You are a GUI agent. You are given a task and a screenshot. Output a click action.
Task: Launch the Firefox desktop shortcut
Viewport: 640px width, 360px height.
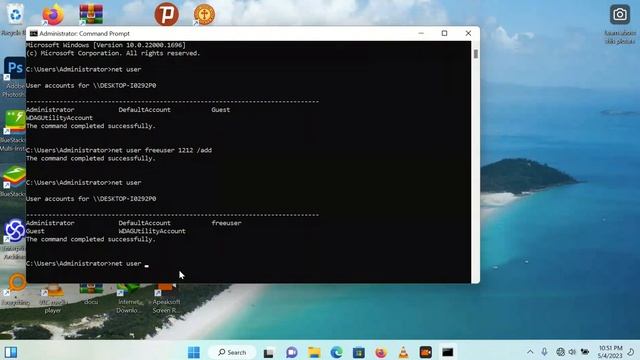(53, 15)
